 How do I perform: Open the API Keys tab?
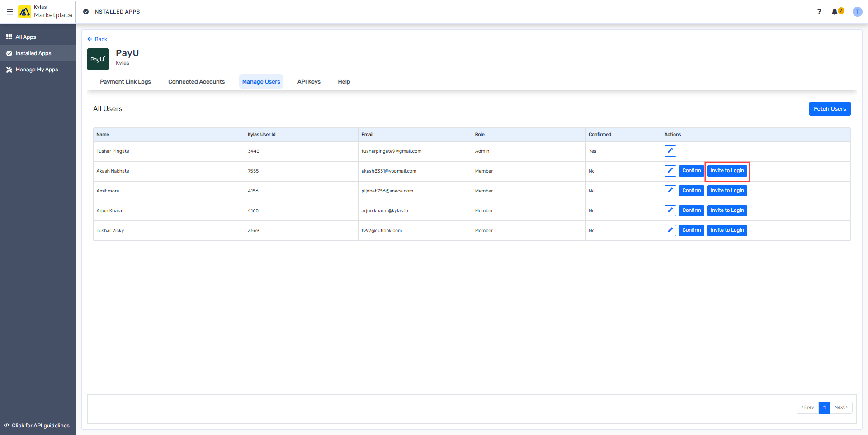coord(309,82)
